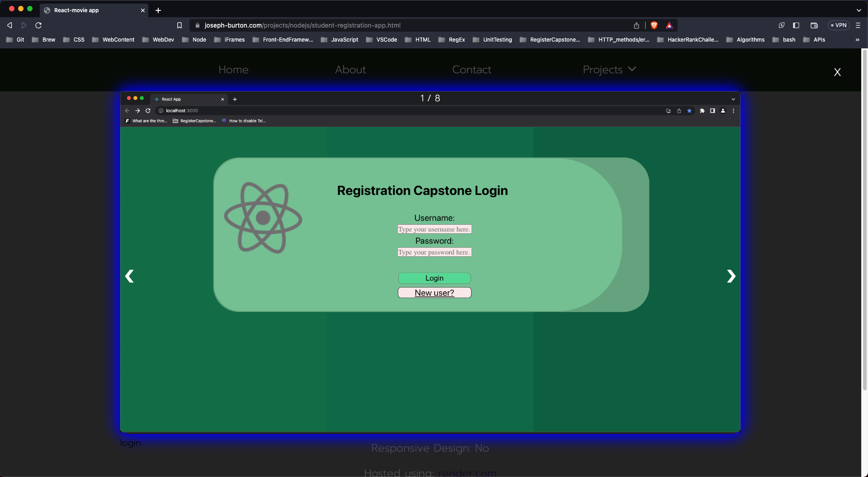Show more bookmarks with double chevron
This screenshot has width=868, height=477.
tap(858, 40)
